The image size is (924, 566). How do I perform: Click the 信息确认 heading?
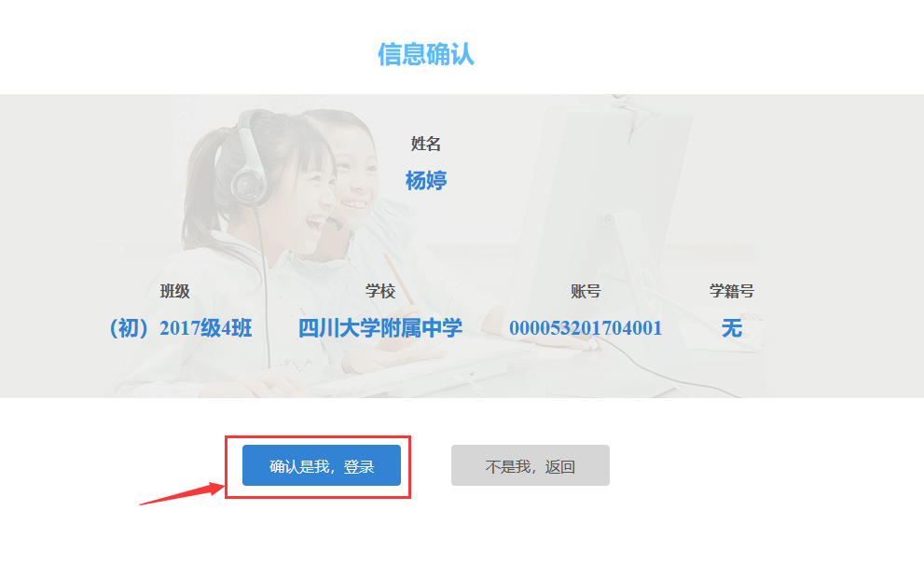pos(425,54)
